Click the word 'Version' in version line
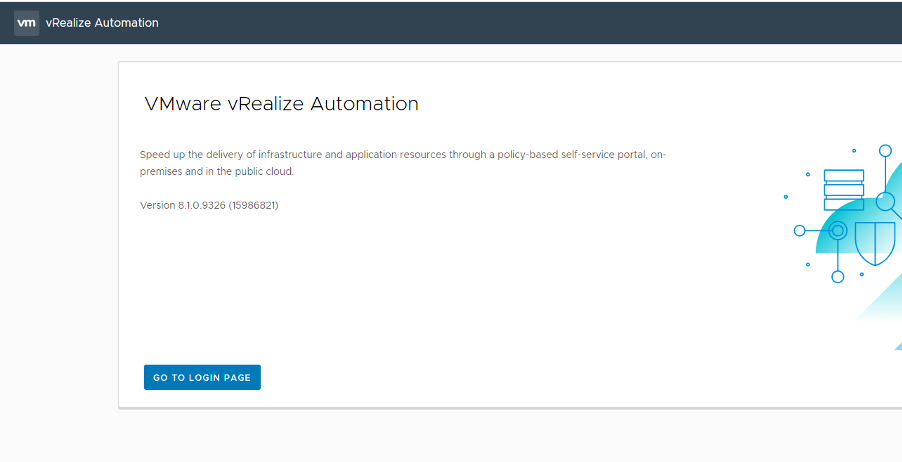Image resolution: width=902 pixels, height=462 pixels. 158,205
